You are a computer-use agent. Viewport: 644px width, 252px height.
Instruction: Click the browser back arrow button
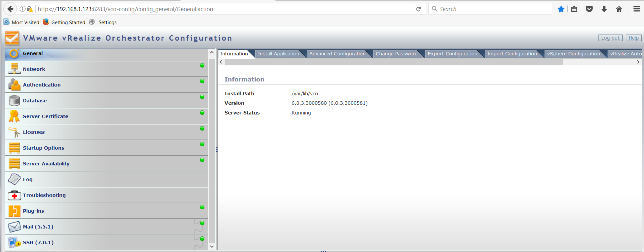[x=10, y=9]
